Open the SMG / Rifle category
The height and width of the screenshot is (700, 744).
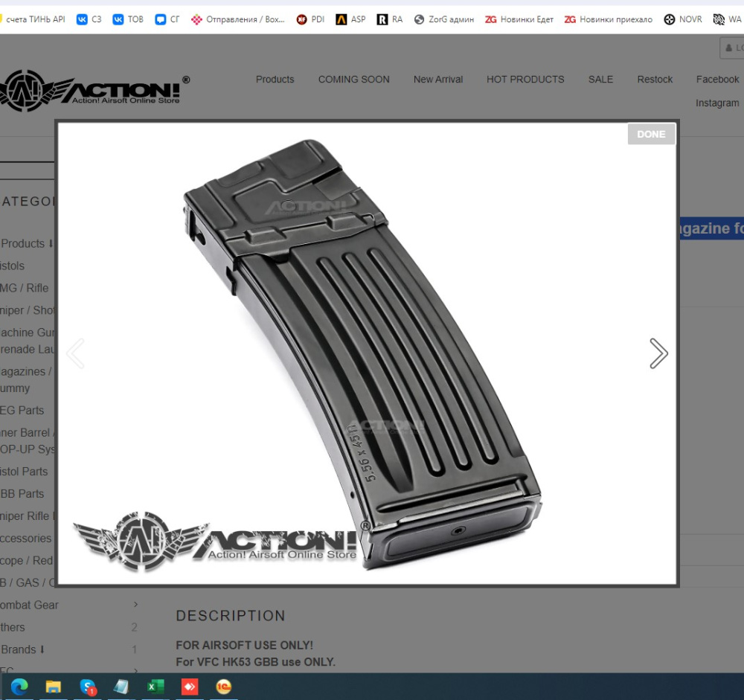[25, 288]
